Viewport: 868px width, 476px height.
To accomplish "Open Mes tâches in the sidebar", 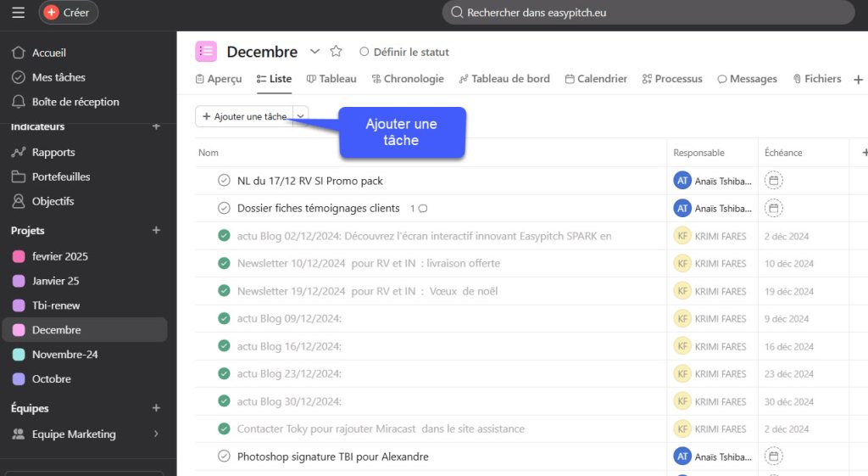I will (48, 77).
